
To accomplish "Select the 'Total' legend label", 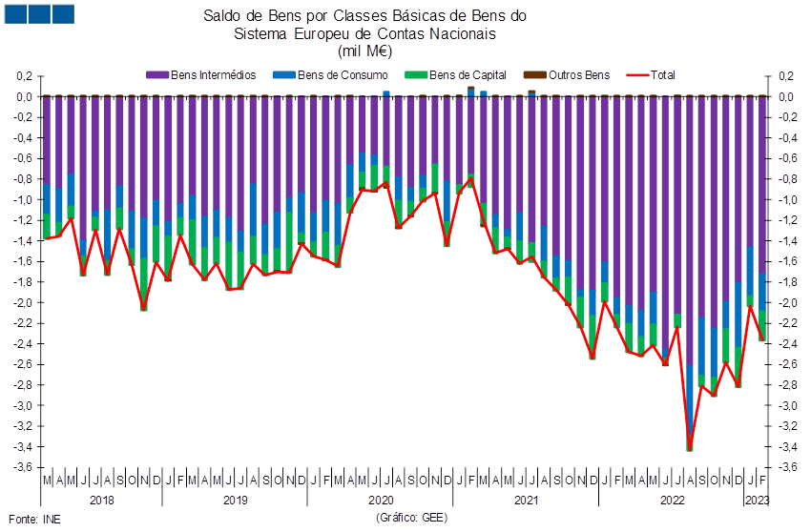I will (663, 75).
